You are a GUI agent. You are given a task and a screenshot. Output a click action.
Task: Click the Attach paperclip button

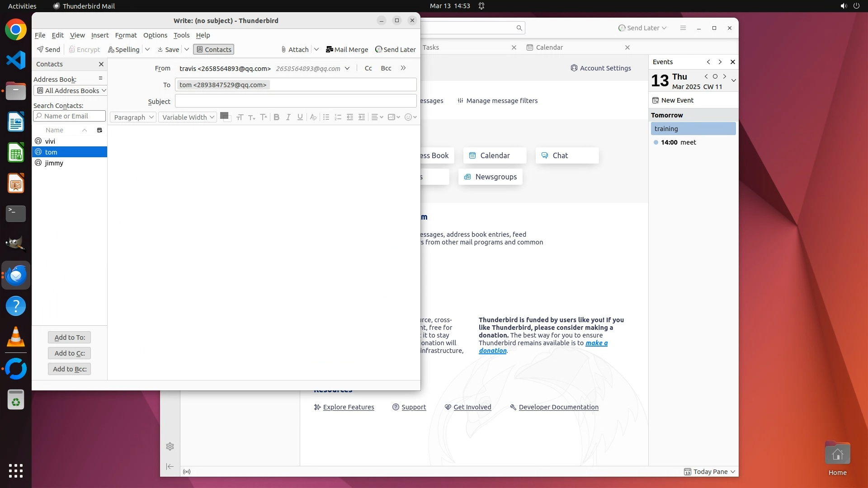coord(295,50)
